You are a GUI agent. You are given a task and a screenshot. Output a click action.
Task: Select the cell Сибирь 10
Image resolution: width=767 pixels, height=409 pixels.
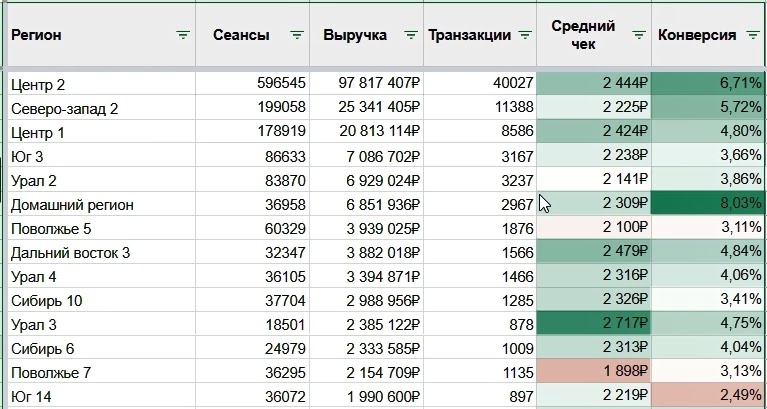[x=101, y=300]
